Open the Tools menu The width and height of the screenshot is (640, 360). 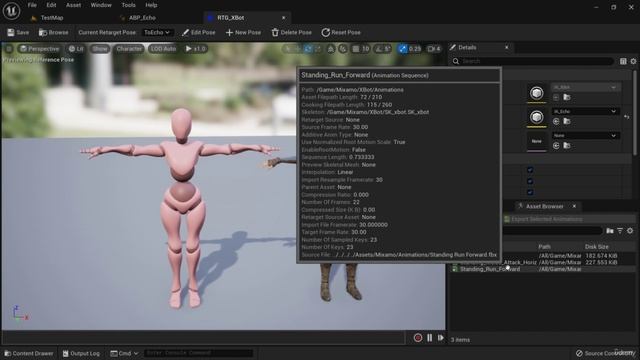pos(128,5)
